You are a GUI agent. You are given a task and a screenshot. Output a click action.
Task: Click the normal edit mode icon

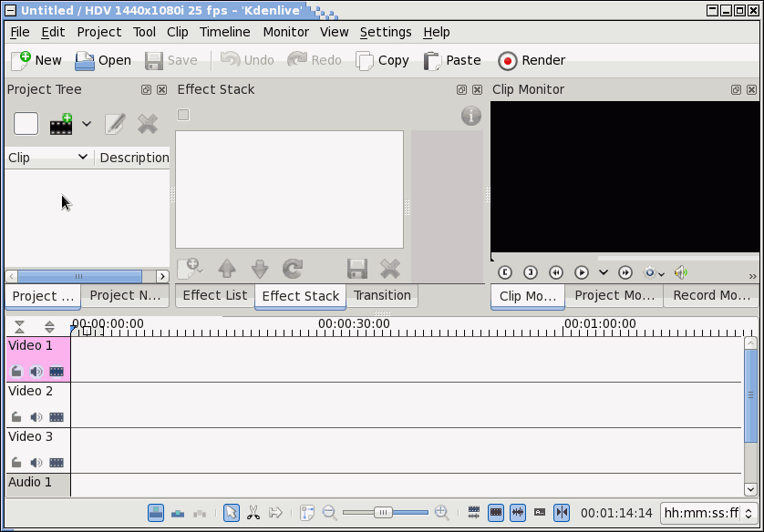pyautogui.click(x=156, y=513)
